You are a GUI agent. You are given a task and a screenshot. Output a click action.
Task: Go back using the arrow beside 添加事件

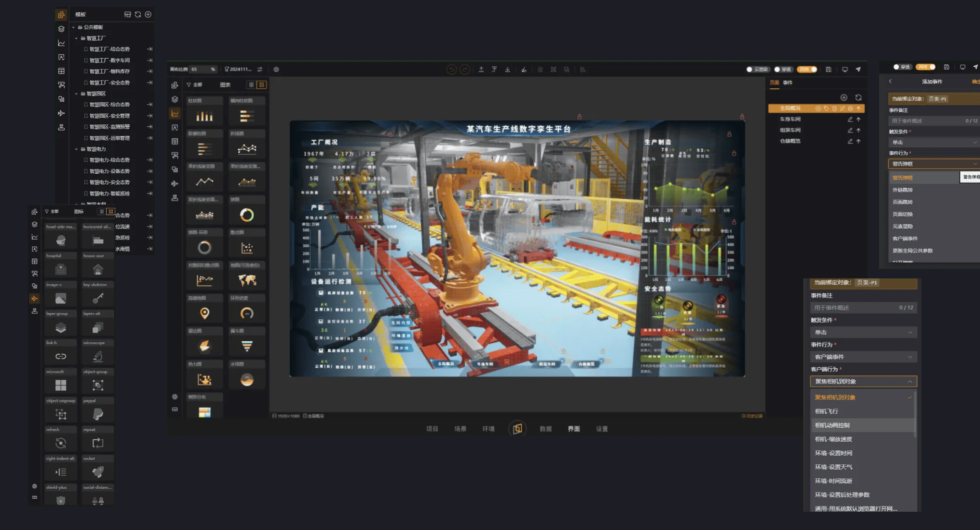[x=890, y=82]
